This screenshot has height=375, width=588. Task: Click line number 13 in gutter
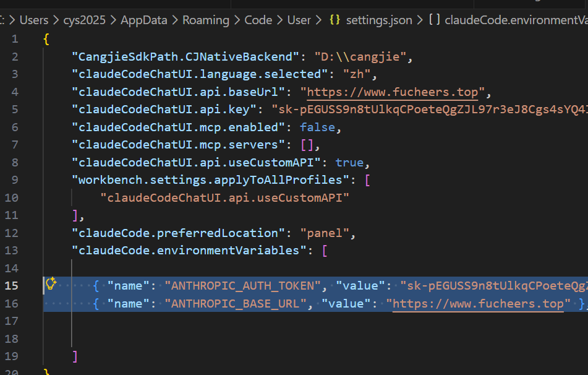click(x=11, y=251)
